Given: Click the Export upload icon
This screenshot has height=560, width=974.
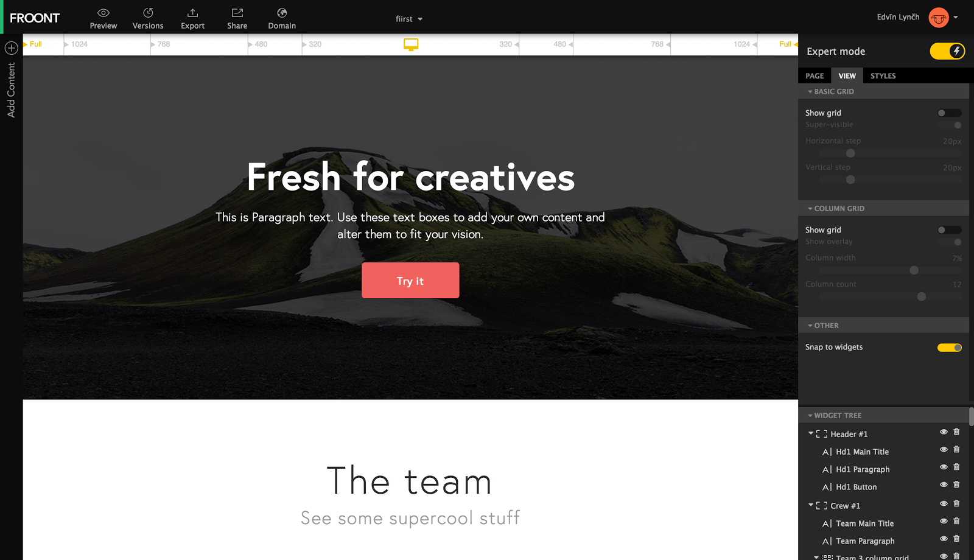Looking at the screenshot, I should [x=192, y=13].
